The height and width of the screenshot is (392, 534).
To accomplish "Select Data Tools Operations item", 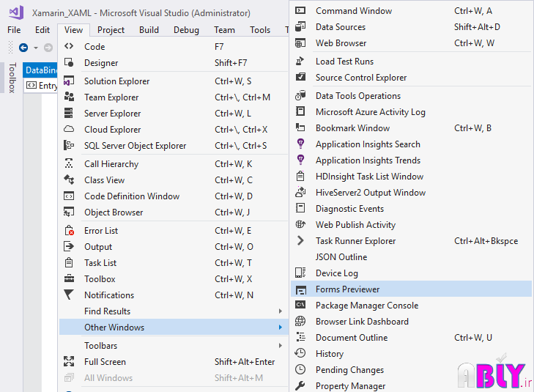I will (x=411, y=96).
